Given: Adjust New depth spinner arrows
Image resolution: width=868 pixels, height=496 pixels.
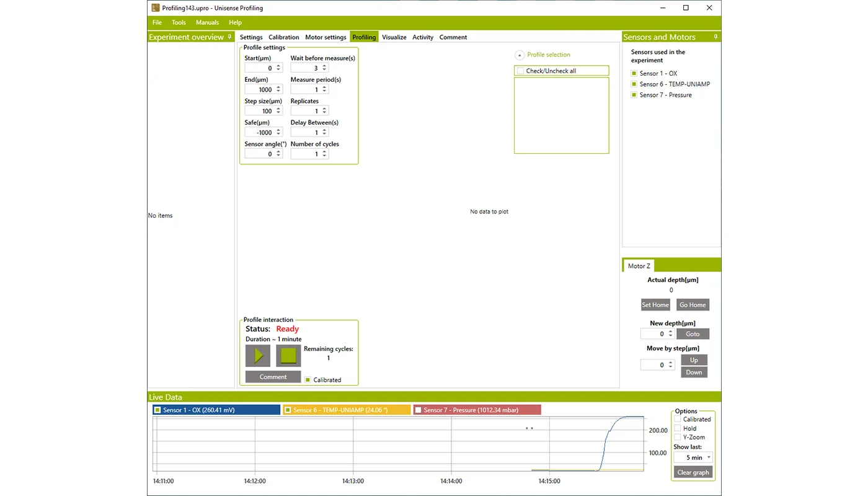Looking at the screenshot, I should click(x=670, y=334).
